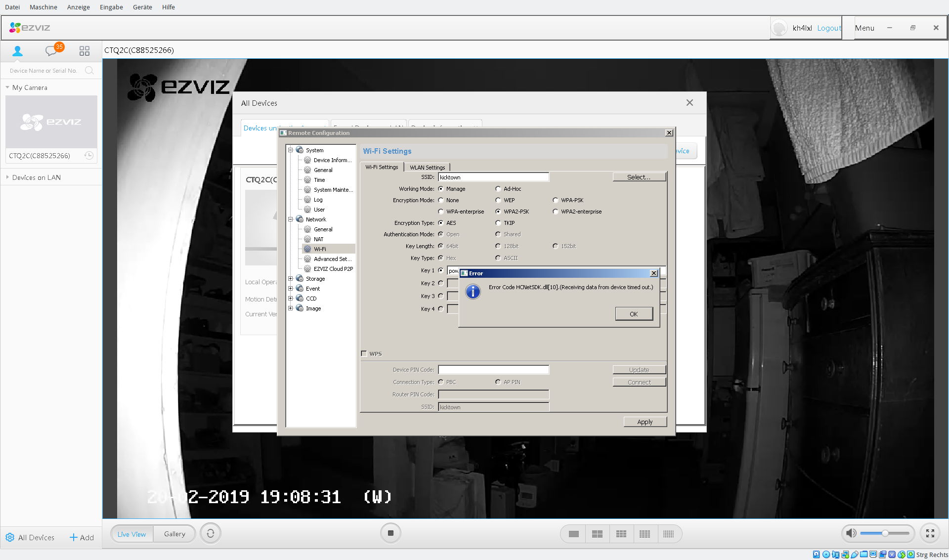
Task: Open the grid apps icon in sidebar
Action: [x=85, y=50]
